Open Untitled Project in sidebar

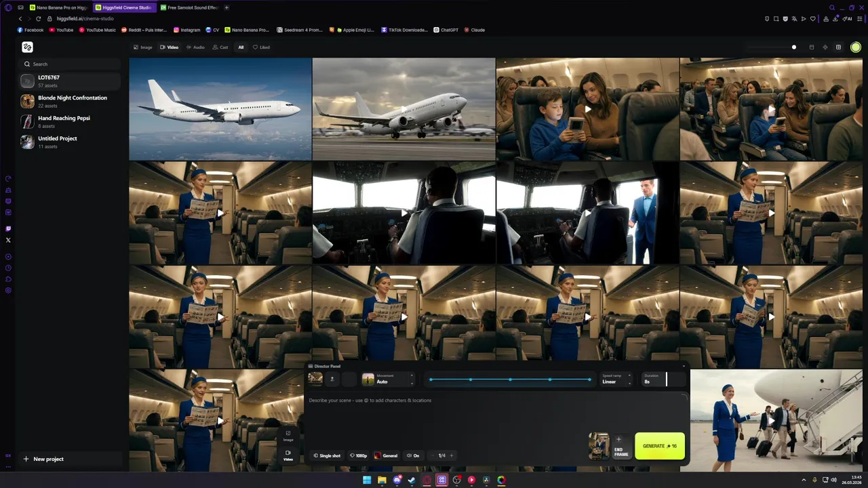tap(70, 142)
